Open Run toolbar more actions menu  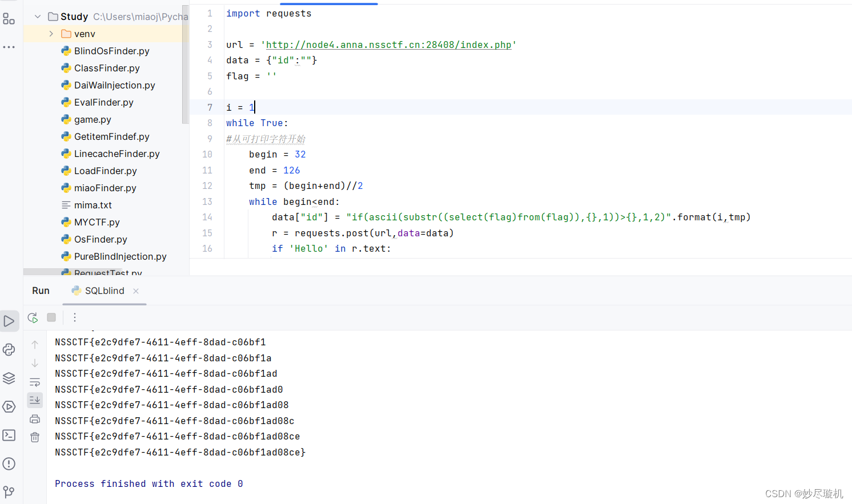point(75,317)
